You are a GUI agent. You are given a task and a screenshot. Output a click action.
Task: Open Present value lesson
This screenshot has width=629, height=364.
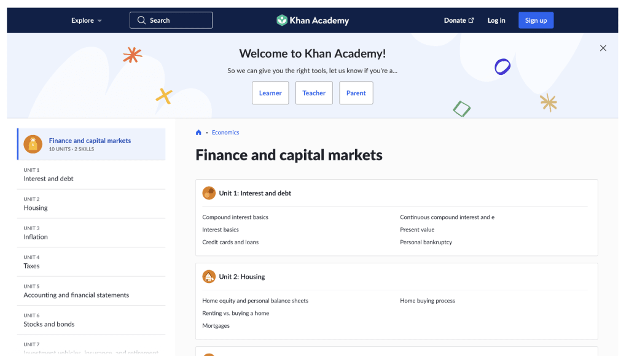[417, 230]
